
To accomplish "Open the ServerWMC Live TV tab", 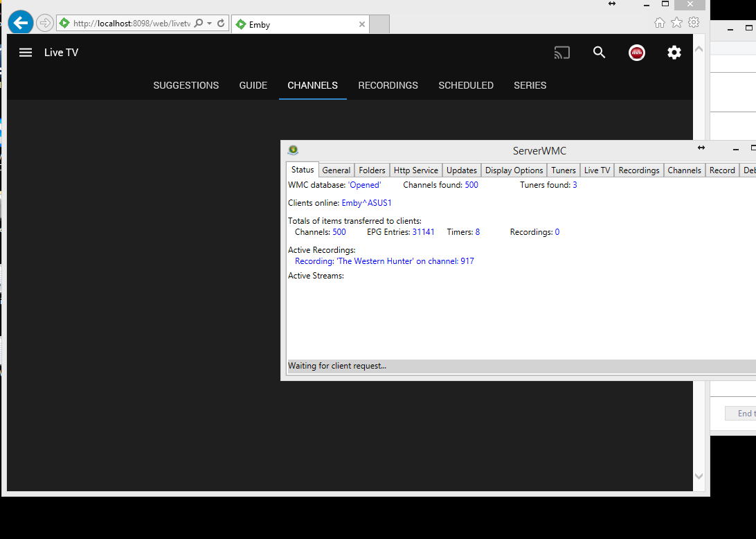I will click(597, 170).
